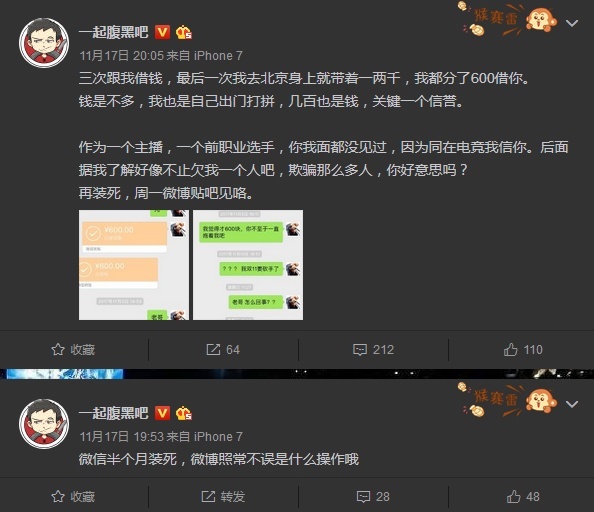
Task: Open comments icon with 212 replies
Action: (360, 350)
